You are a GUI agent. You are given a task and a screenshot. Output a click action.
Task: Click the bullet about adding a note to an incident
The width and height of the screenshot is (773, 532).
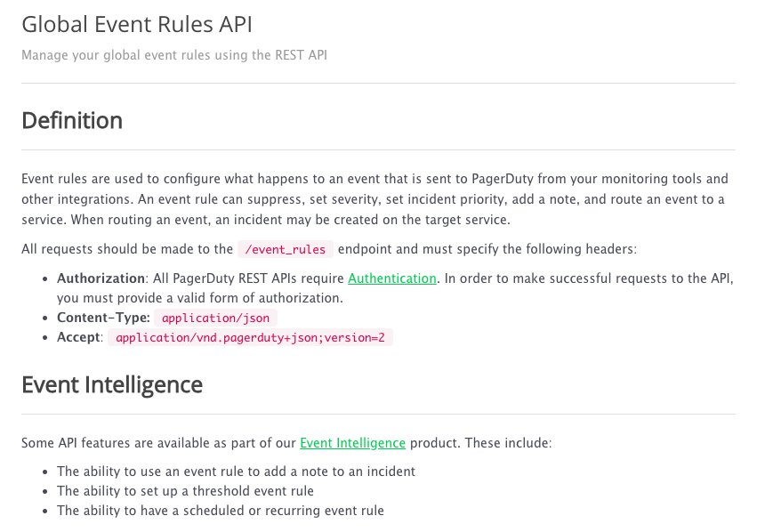(x=236, y=472)
